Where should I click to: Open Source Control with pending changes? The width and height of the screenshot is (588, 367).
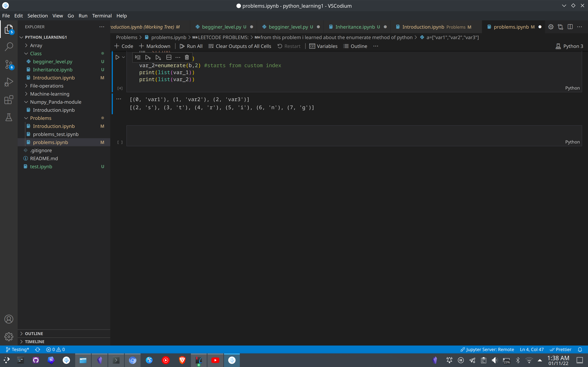pos(9,64)
